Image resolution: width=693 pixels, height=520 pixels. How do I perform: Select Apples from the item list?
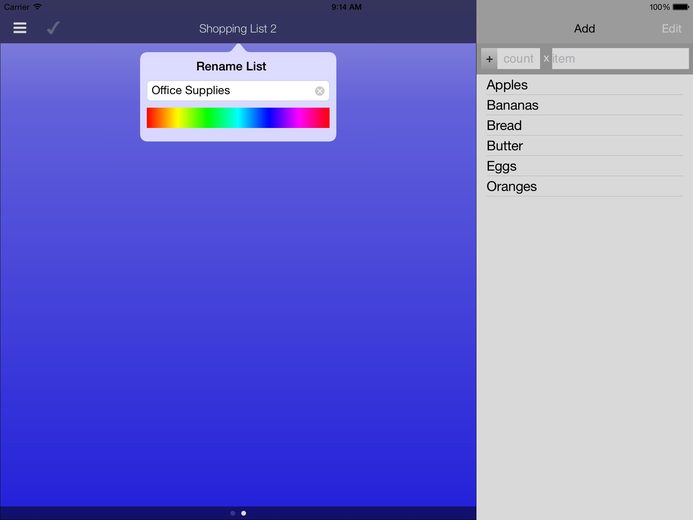[x=584, y=85]
